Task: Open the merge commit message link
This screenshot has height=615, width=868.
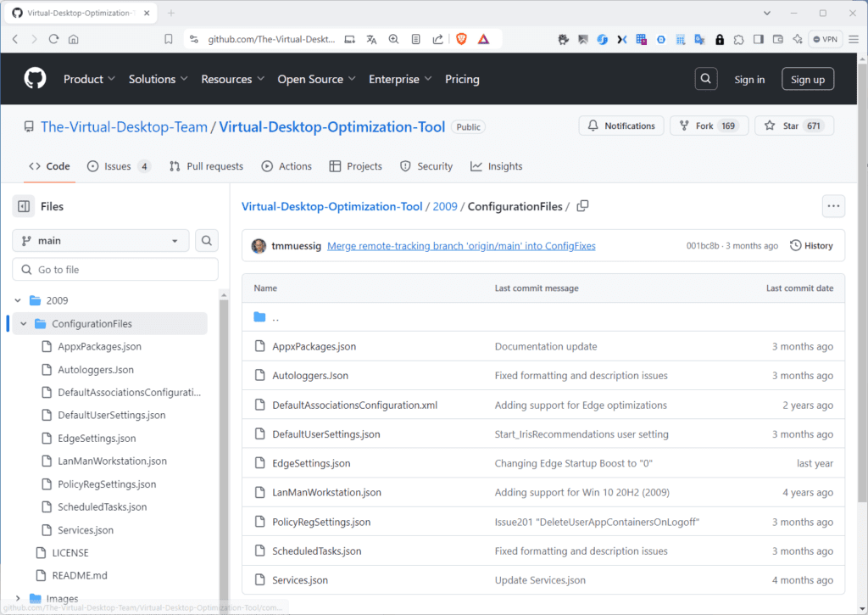Action: point(461,246)
